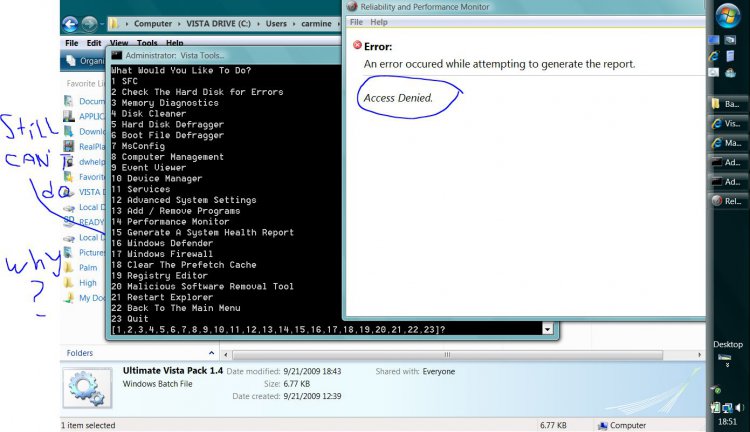Viewport: 750px width, 432px height.
Task: Click the taskbar clock showing 18:51
Action: click(x=727, y=421)
